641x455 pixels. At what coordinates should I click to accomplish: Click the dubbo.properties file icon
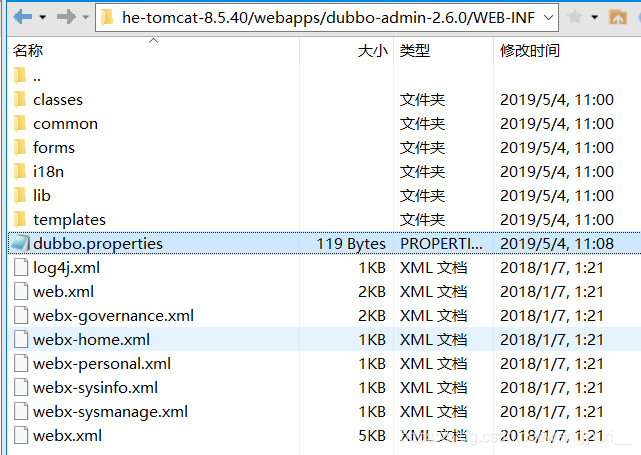(x=20, y=244)
